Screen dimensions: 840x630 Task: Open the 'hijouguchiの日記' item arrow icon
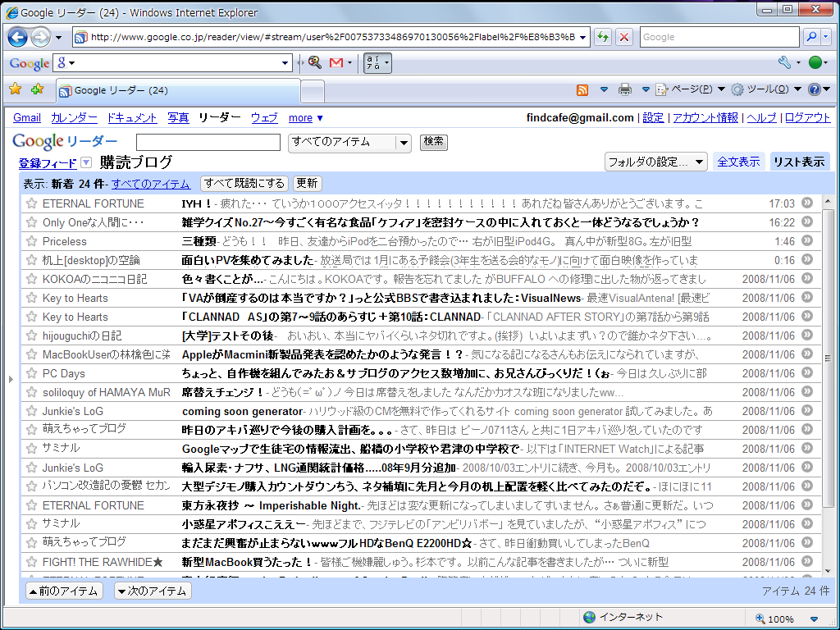(807, 335)
